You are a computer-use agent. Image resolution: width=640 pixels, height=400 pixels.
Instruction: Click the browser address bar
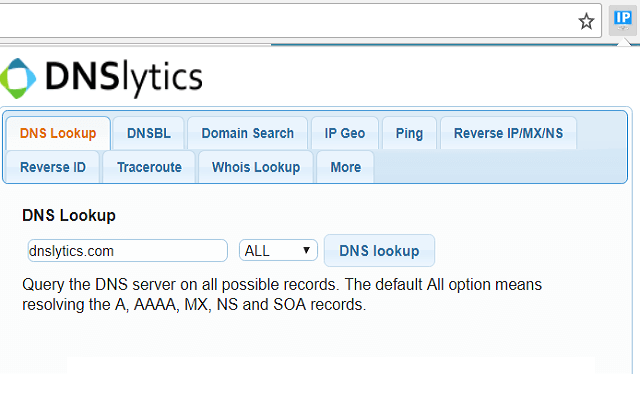[286, 20]
